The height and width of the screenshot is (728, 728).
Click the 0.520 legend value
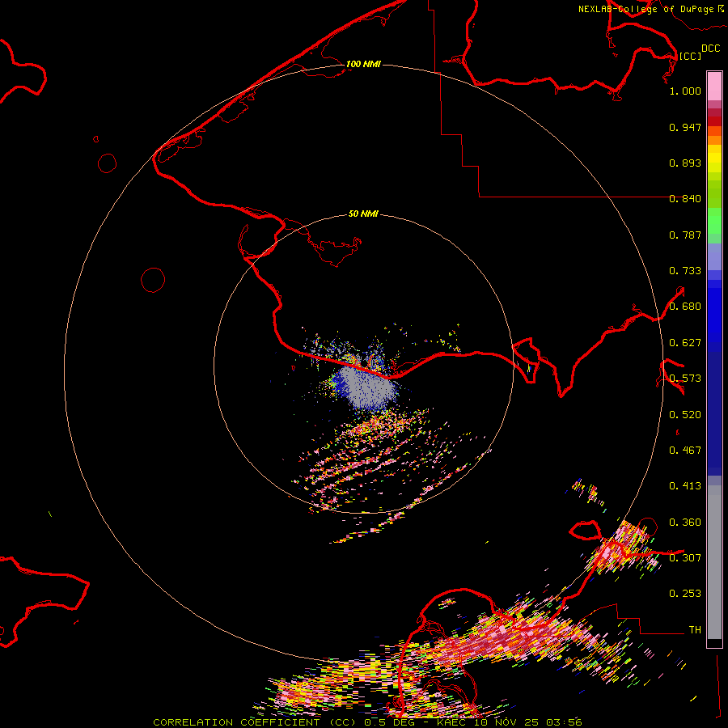(x=685, y=415)
